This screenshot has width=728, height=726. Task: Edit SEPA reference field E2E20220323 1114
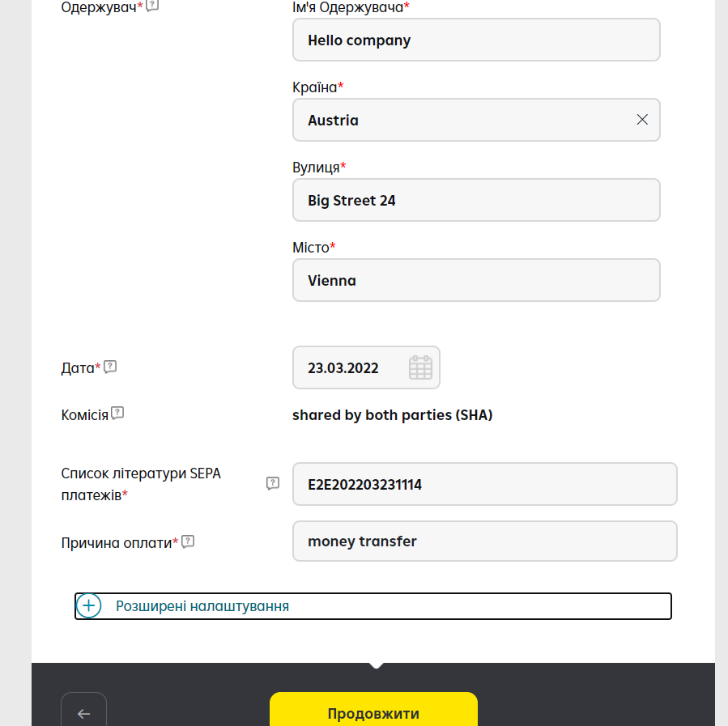click(x=485, y=484)
